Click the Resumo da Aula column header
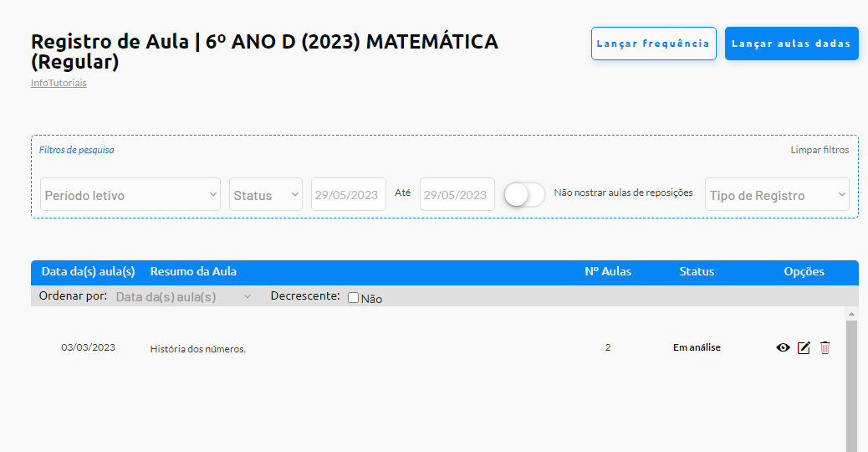This screenshot has height=452, width=868. [193, 271]
